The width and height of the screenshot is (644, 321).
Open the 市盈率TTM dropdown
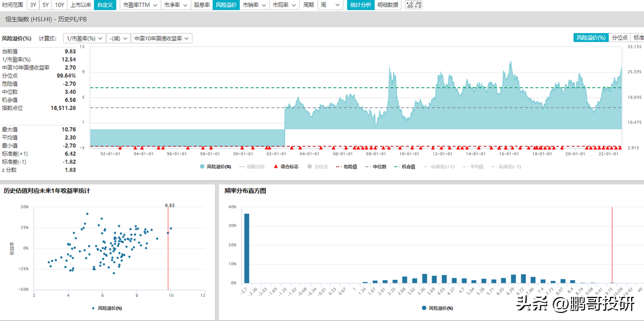click(x=140, y=5)
